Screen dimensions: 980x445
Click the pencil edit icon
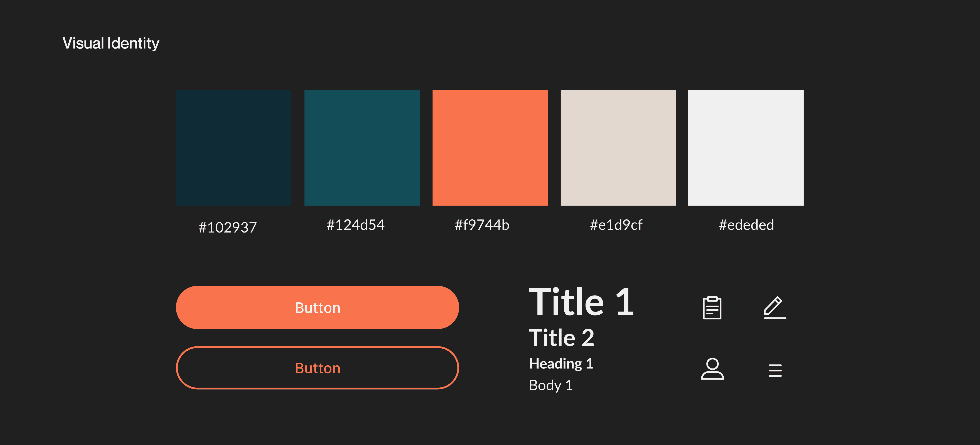coord(774,307)
